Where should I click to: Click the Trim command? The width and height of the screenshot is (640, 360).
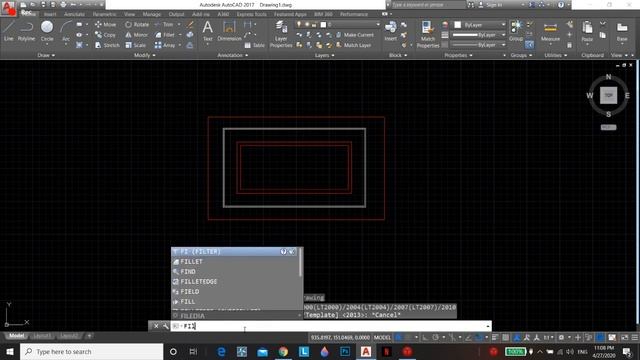[164, 24]
